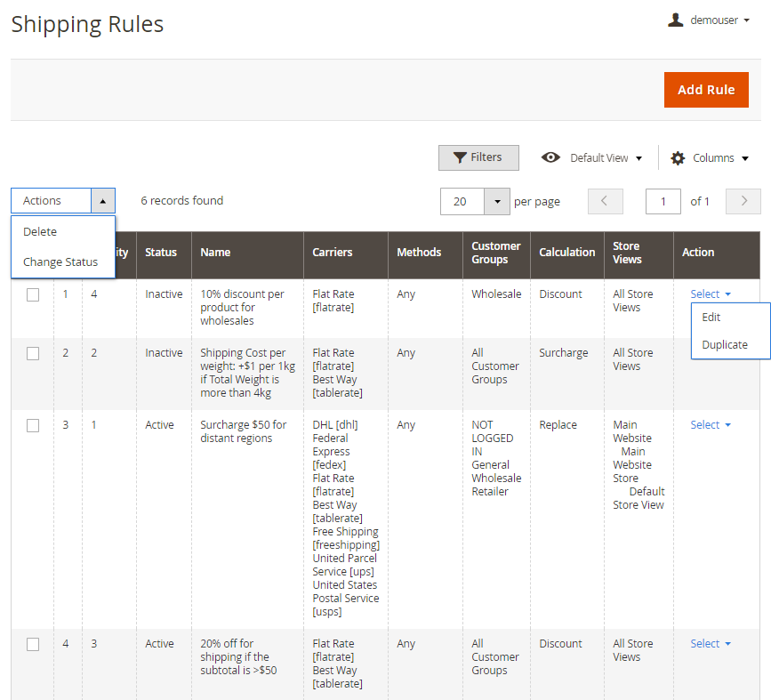Click the current page number field
This screenshot has height=700, width=771.
(663, 202)
